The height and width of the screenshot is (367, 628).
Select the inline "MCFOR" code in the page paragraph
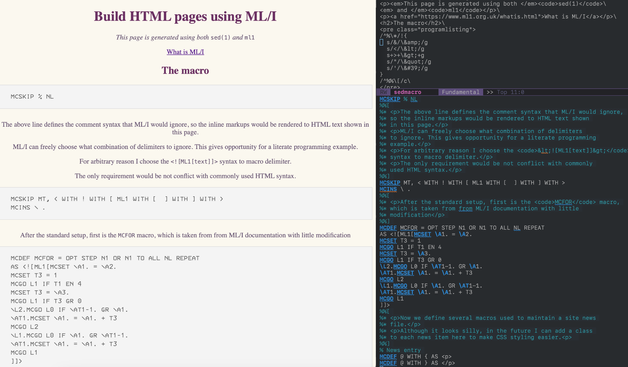126,235
